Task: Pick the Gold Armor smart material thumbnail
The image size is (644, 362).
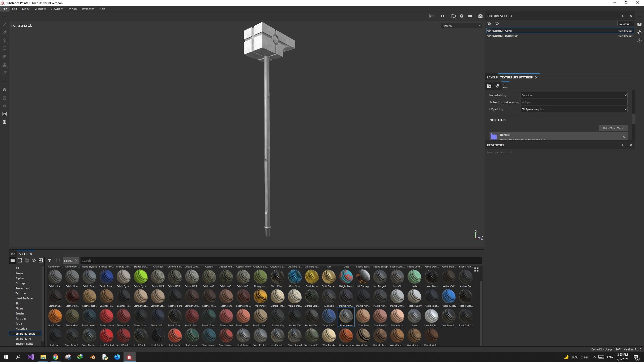Action: tap(312, 277)
